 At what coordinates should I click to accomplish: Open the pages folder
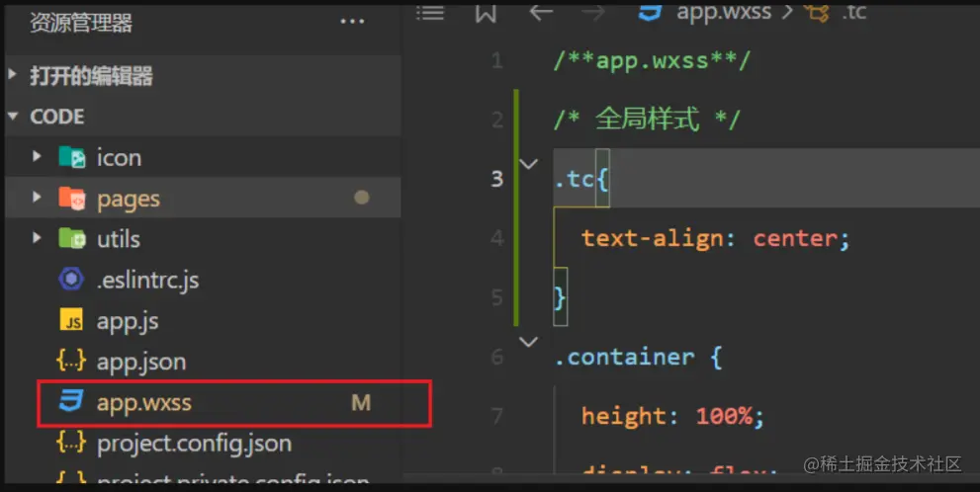(x=129, y=200)
